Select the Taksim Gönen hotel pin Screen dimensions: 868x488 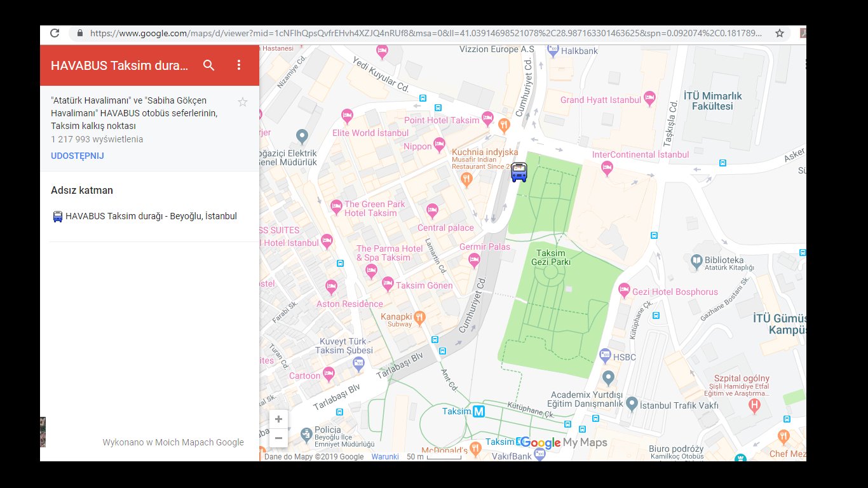pos(388,283)
